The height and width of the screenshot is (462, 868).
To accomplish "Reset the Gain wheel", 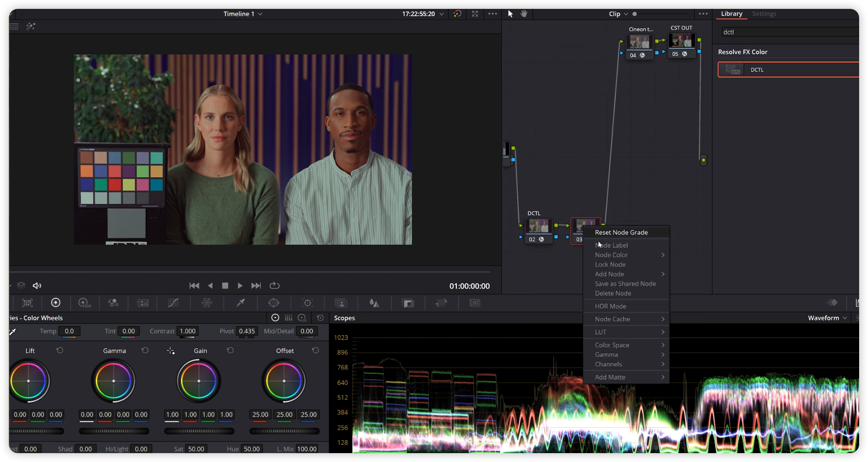I will click(230, 350).
